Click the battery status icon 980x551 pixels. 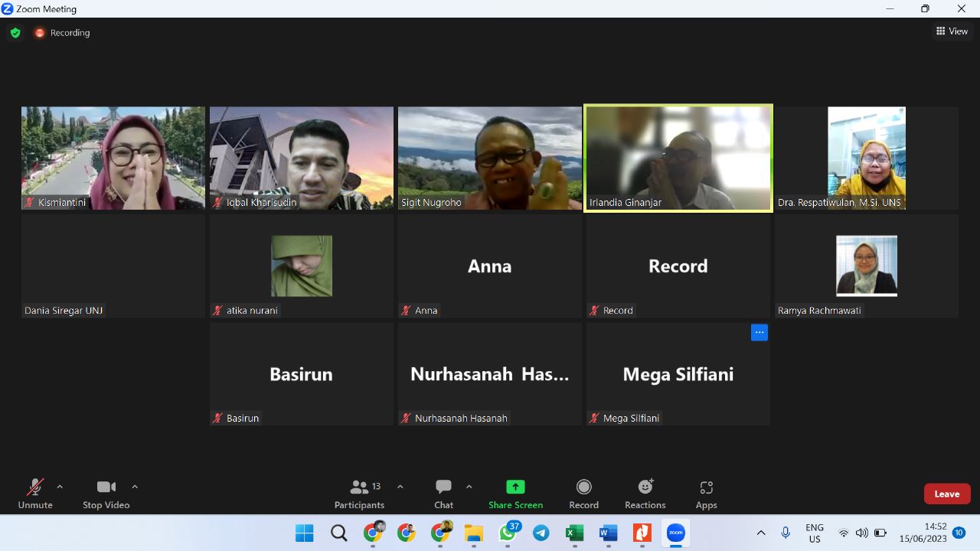[880, 533]
